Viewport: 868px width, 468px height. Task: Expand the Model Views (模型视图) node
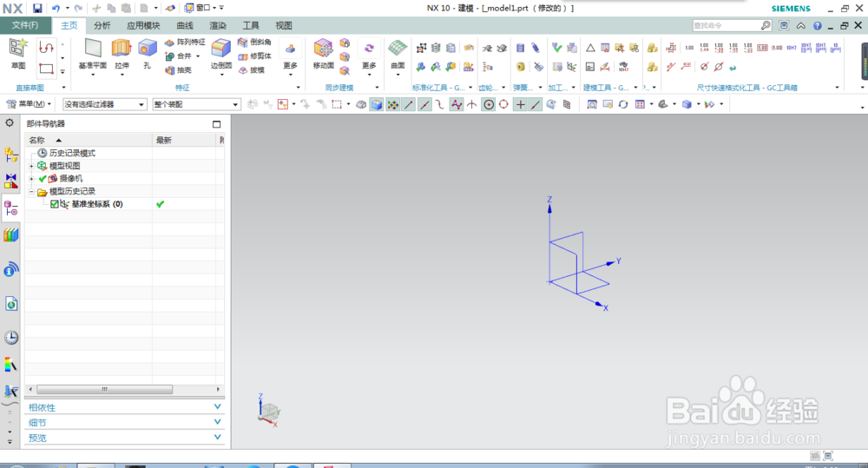coord(31,166)
